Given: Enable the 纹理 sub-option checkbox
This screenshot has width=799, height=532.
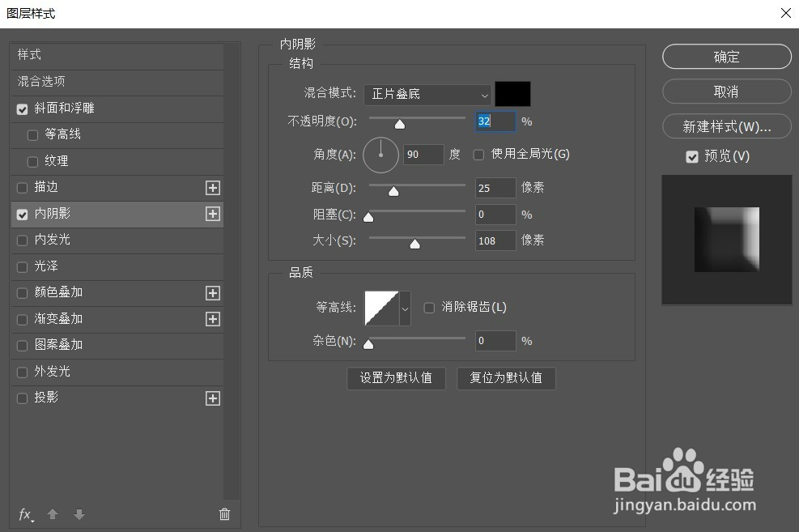Looking at the screenshot, I should 32,161.
